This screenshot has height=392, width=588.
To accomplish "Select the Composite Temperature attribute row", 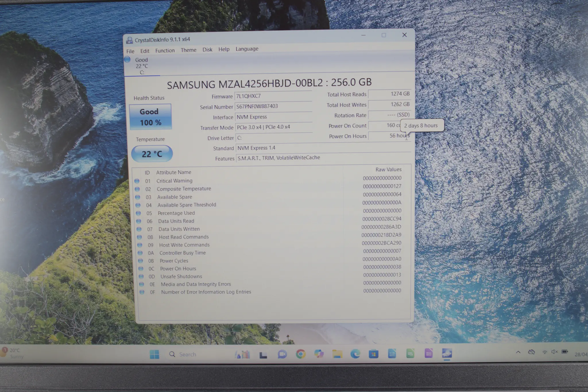I will [268, 188].
